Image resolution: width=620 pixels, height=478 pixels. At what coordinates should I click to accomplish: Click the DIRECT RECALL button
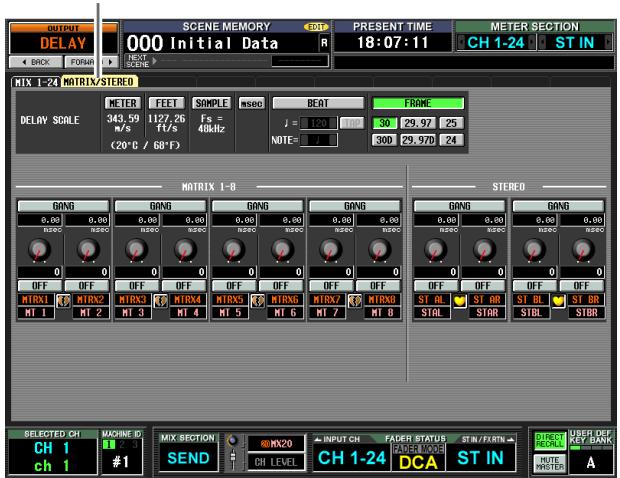point(550,441)
